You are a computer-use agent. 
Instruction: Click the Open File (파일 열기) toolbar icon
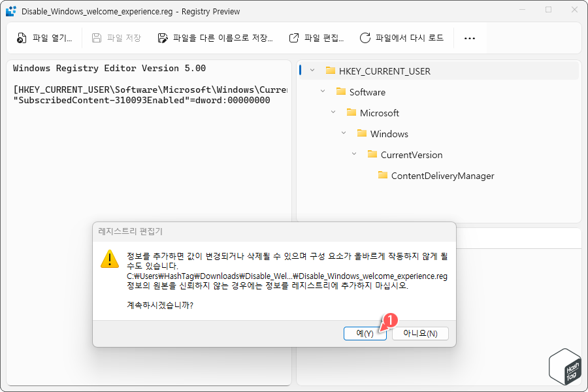tap(22, 38)
